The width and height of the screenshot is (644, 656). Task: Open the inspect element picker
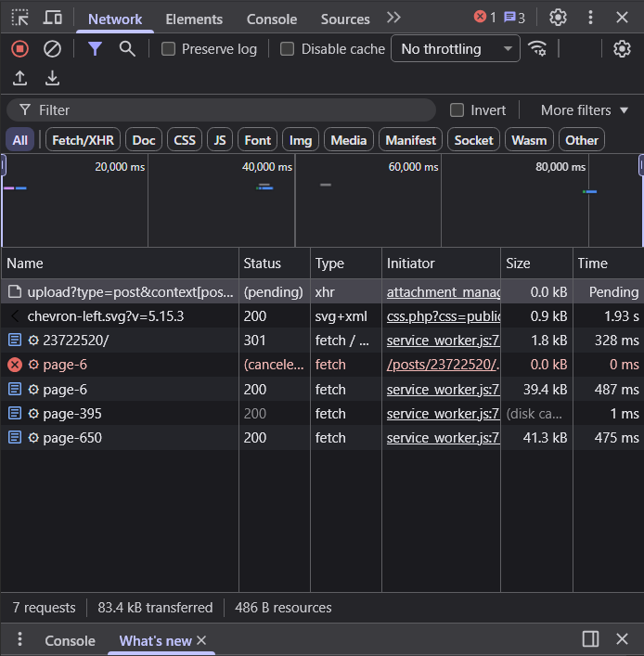point(19,18)
